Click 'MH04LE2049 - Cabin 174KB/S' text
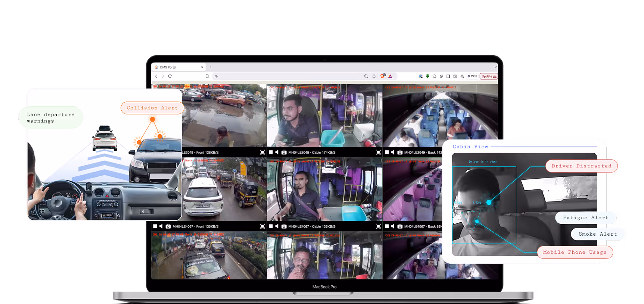This screenshot has height=304, width=644. [x=312, y=153]
